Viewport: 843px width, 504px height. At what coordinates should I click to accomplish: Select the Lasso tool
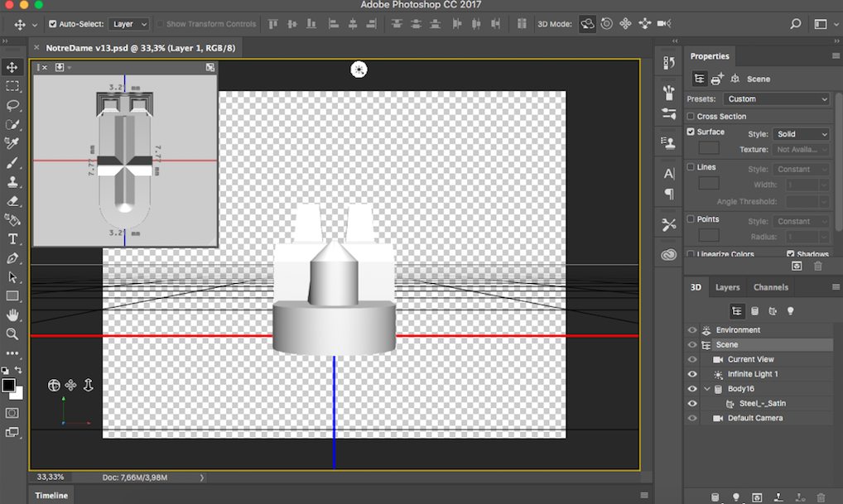click(x=12, y=105)
